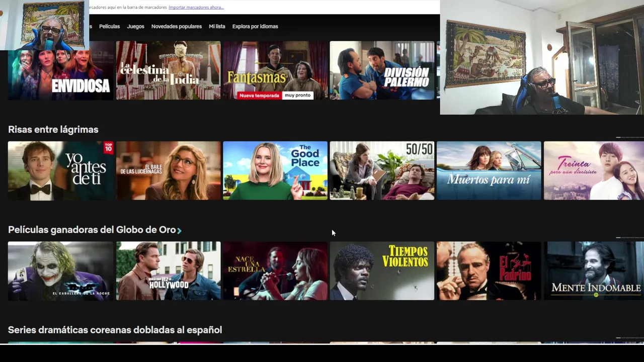Open the División Palermo card
The image size is (644, 362).
coord(382,70)
